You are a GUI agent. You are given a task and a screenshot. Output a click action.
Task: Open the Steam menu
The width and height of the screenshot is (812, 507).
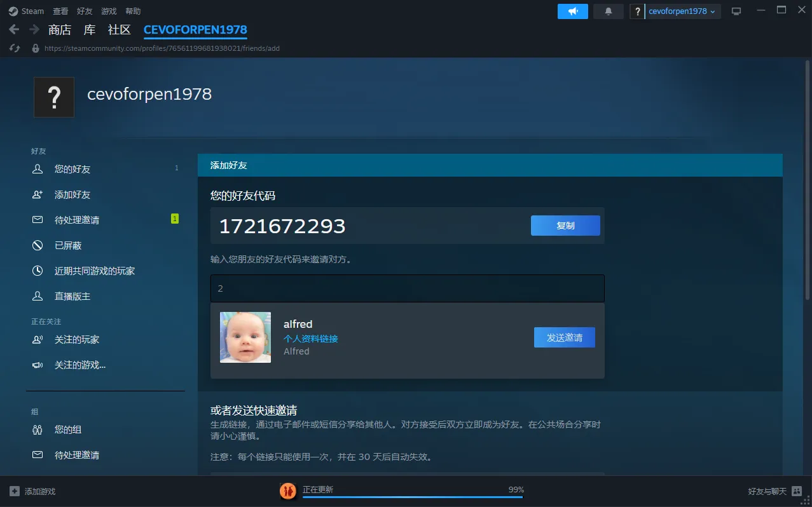coord(27,11)
